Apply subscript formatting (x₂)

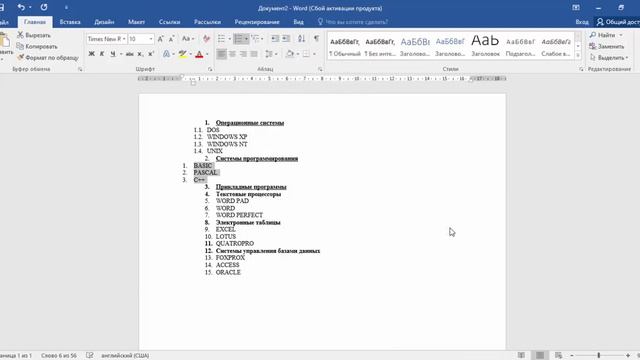(140, 54)
